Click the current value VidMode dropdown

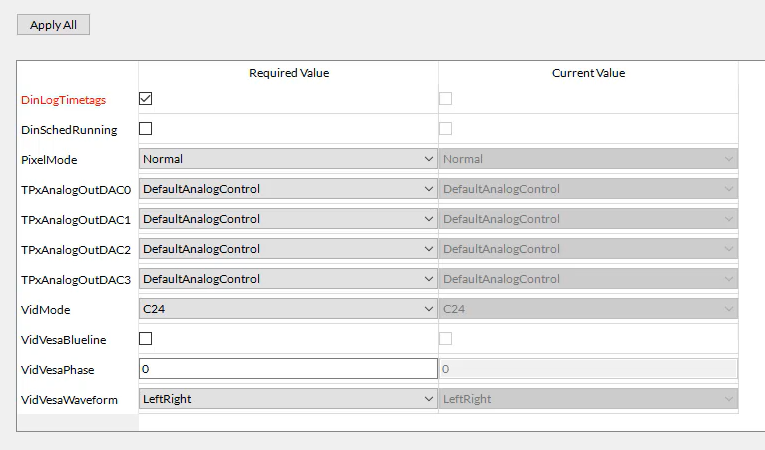coord(588,309)
